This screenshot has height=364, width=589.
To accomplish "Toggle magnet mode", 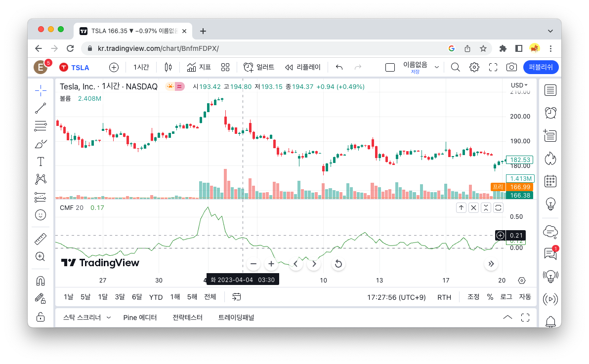I will click(x=41, y=281).
